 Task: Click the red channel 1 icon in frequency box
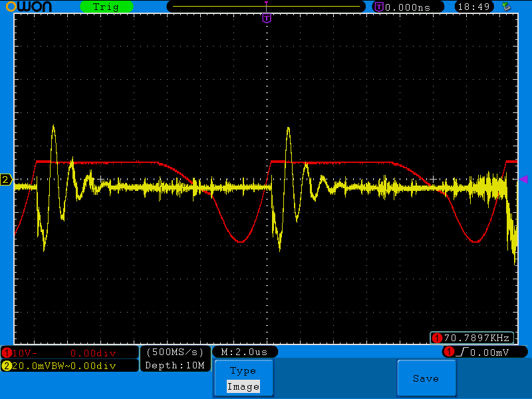tap(437, 338)
